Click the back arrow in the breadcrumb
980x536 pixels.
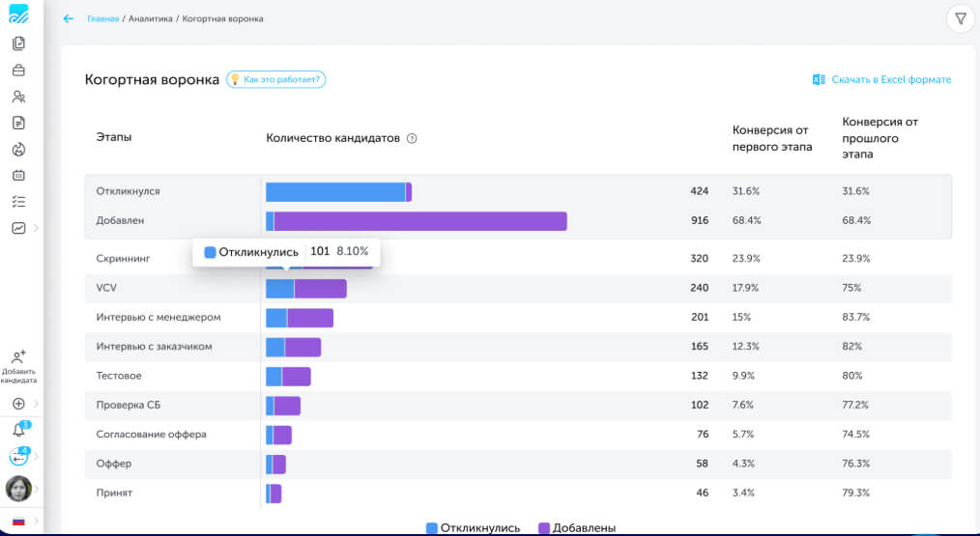[68, 18]
